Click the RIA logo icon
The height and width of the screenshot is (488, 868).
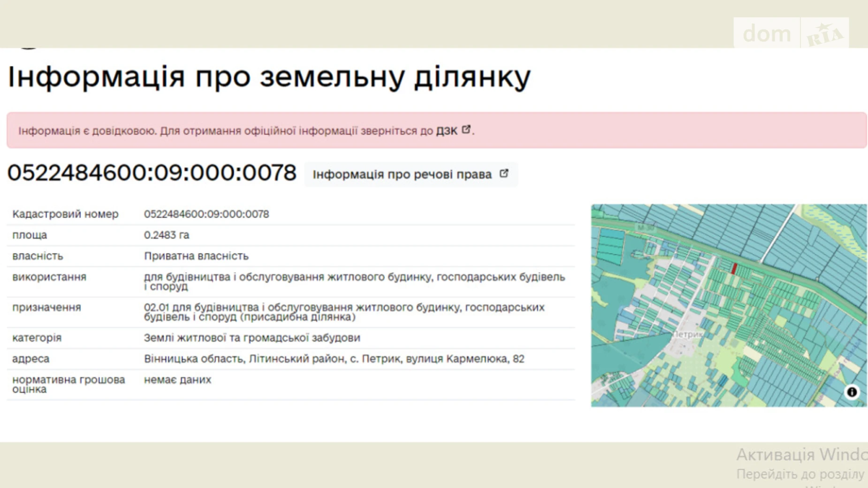pyautogui.click(x=824, y=34)
